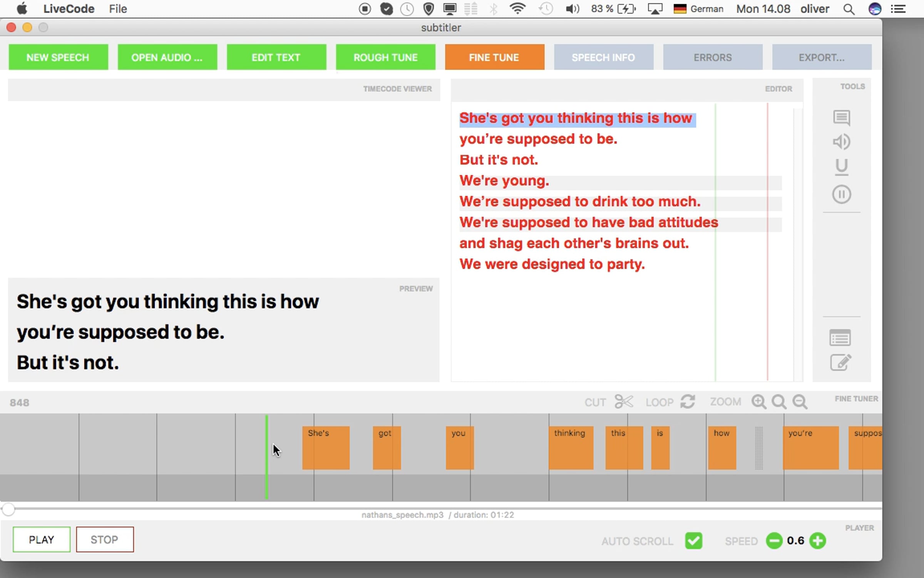The height and width of the screenshot is (578, 924).
Task: Open the File menu
Action: pyautogui.click(x=118, y=9)
